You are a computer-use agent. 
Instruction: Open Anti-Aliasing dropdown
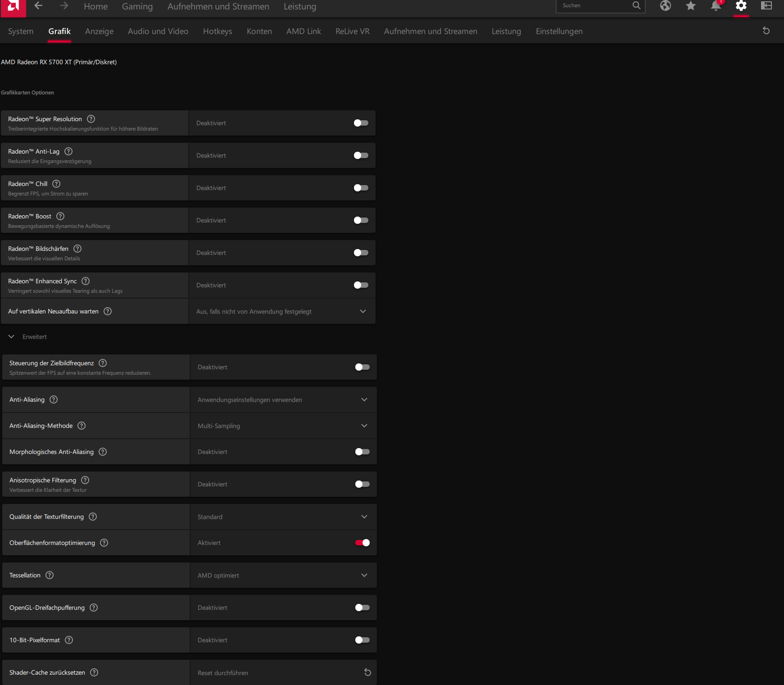tap(283, 399)
